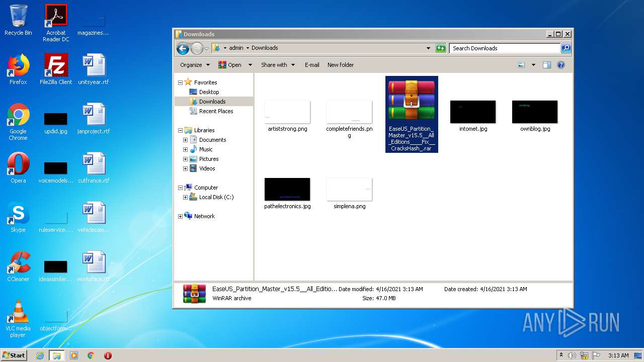Image resolution: width=644 pixels, height=362 pixels.
Task: Expand the Music library node
Action: (x=185, y=149)
